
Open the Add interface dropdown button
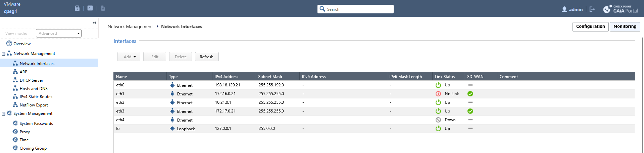point(129,57)
